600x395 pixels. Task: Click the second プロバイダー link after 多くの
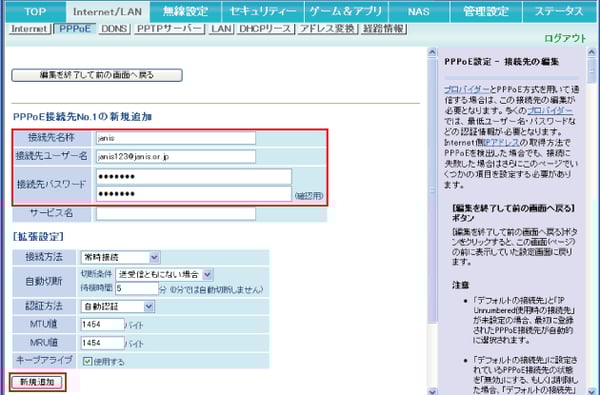tap(550, 111)
